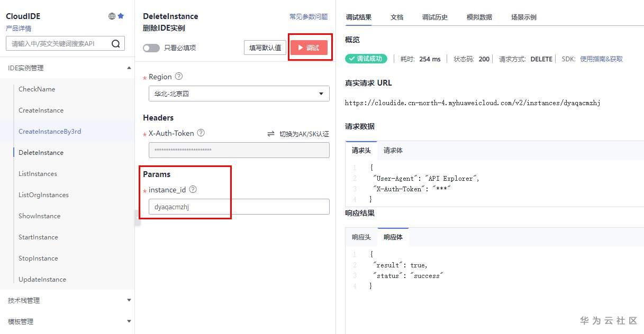
Task: Expand the 技术栈管理 section
Action: [129, 300]
